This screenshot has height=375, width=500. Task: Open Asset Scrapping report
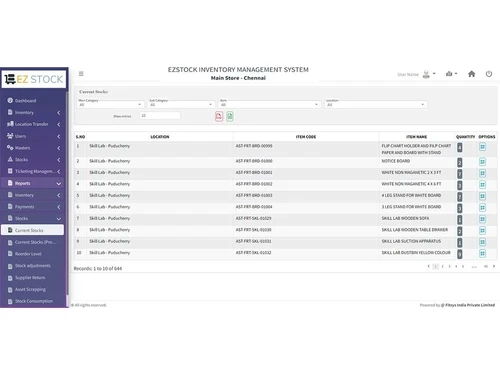click(x=30, y=289)
